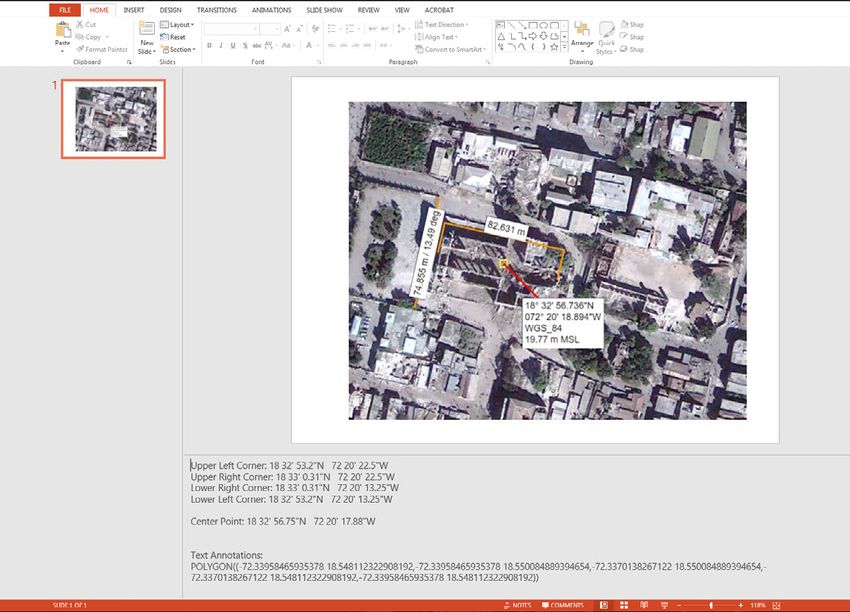Toggle the NOTES pane button

coord(518,605)
